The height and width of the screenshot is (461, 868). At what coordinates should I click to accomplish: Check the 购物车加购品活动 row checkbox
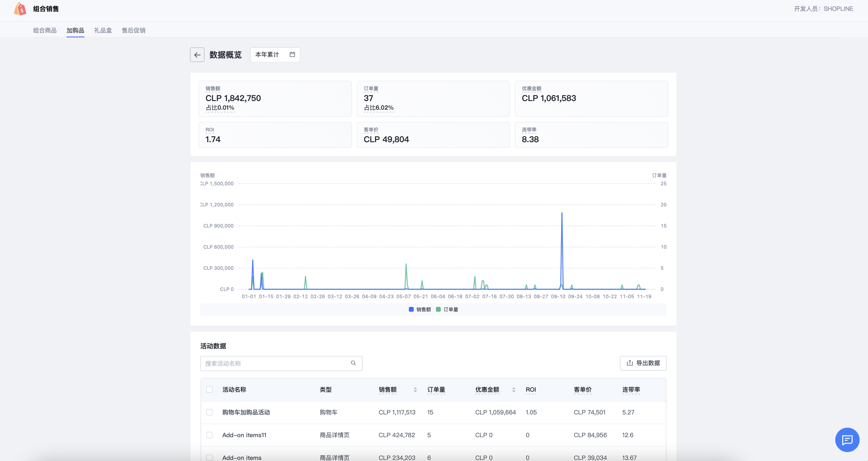tap(209, 412)
